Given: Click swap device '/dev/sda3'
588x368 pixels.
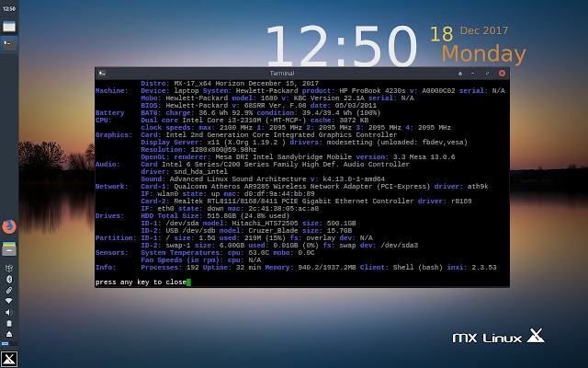Looking at the screenshot, I should point(400,246).
